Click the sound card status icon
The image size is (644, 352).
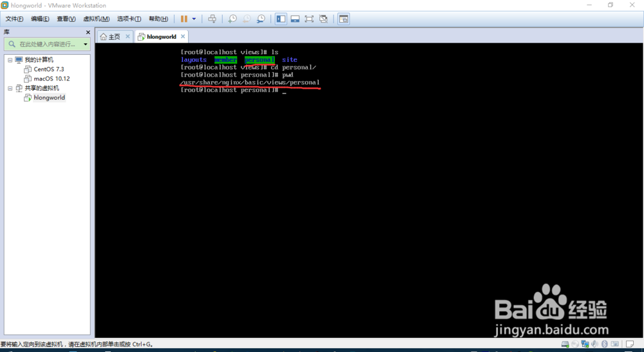(x=594, y=344)
